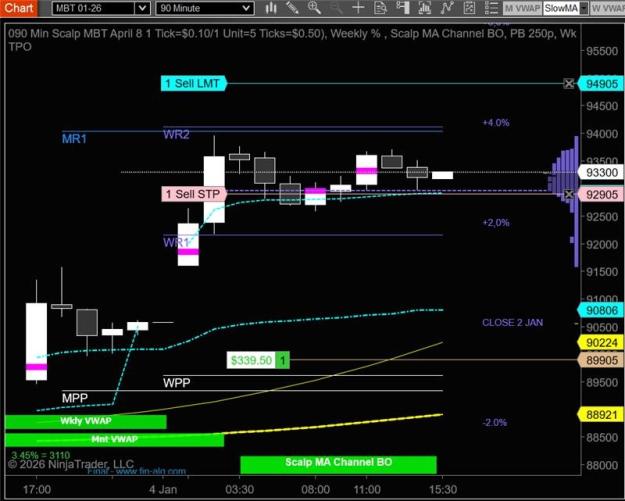Click the +4.0% weekly percent label
The image size is (625, 501).
pyautogui.click(x=496, y=122)
